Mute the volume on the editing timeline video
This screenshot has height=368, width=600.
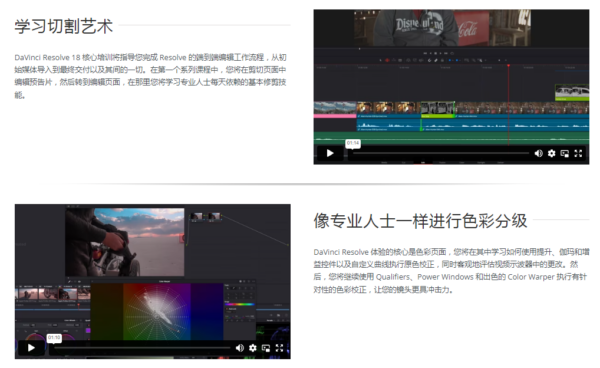(538, 153)
